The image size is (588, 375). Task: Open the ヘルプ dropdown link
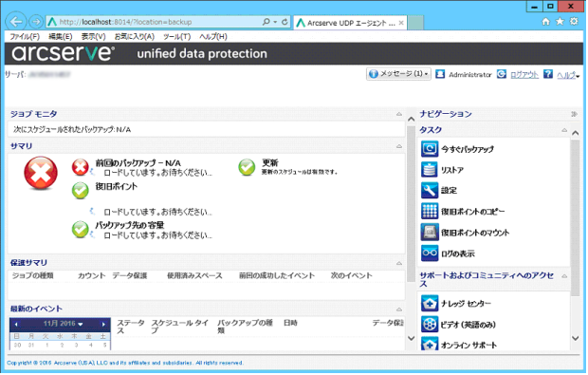(x=568, y=75)
